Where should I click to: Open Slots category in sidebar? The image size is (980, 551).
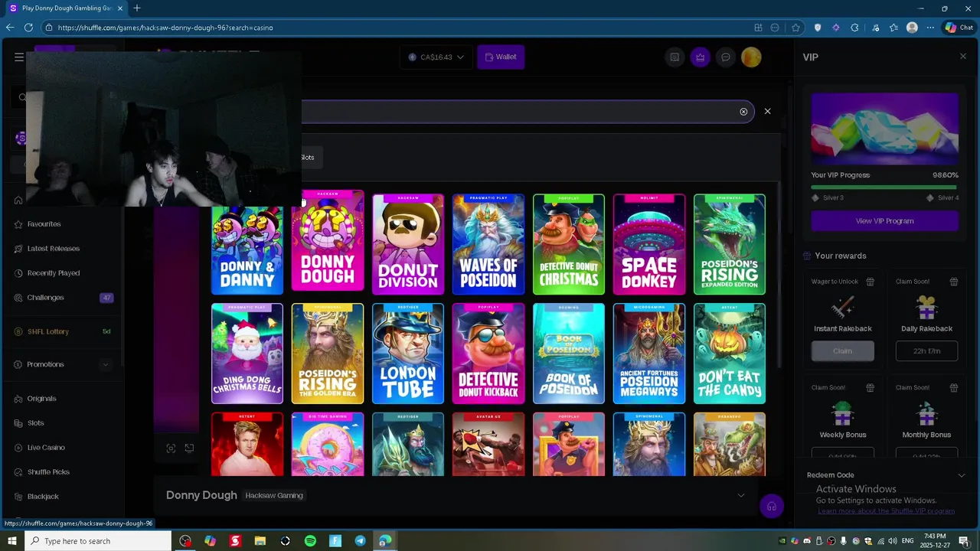click(36, 423)
